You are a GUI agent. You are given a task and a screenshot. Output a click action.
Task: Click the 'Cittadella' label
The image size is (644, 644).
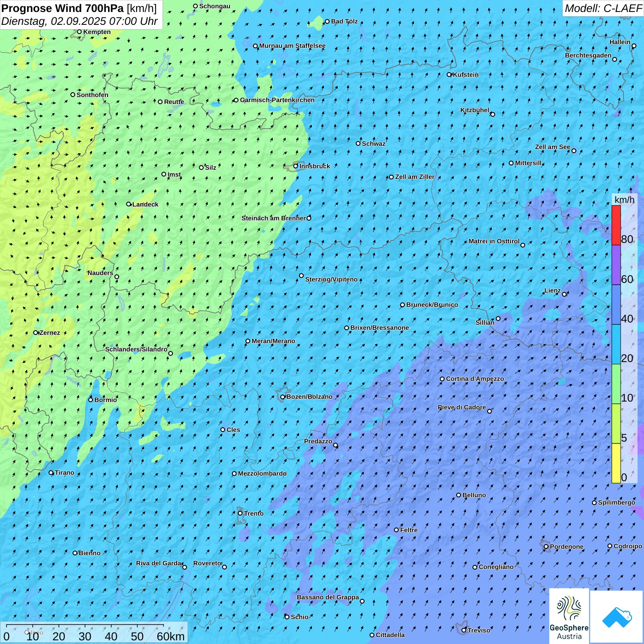tap(390, 635)
